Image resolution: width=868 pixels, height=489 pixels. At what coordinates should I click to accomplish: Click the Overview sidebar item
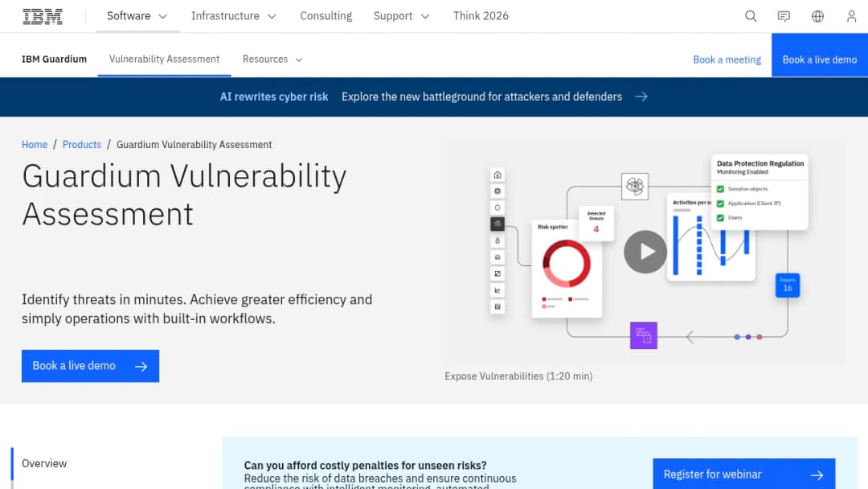click(44, 463)
